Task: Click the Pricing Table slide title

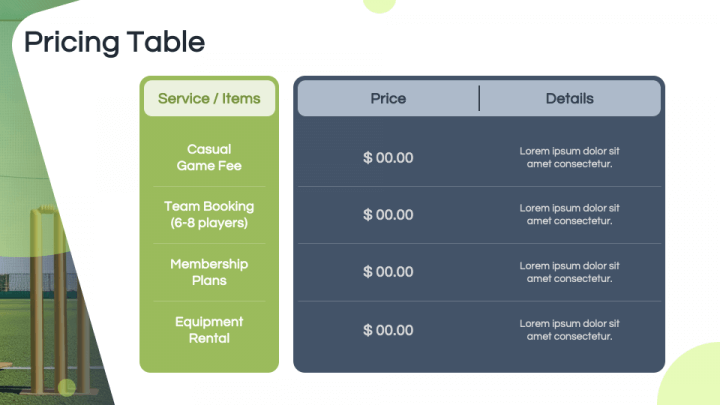Action: [x=114, y=42]
